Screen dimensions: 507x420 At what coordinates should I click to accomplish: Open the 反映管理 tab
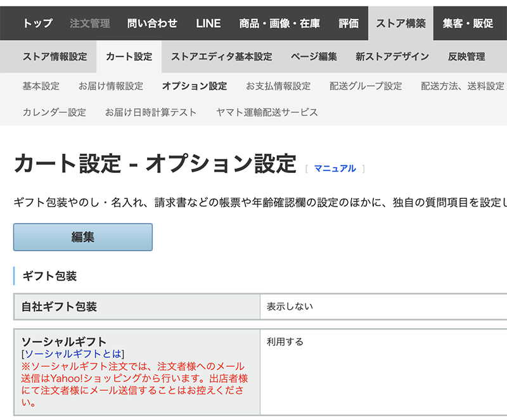(466, 56)
